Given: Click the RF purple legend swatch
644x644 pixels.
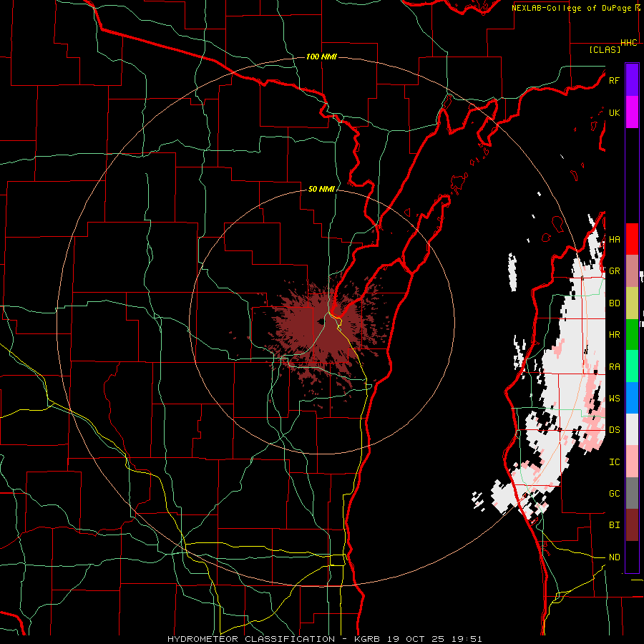Looking at the screenshot, I should [632, 80].
